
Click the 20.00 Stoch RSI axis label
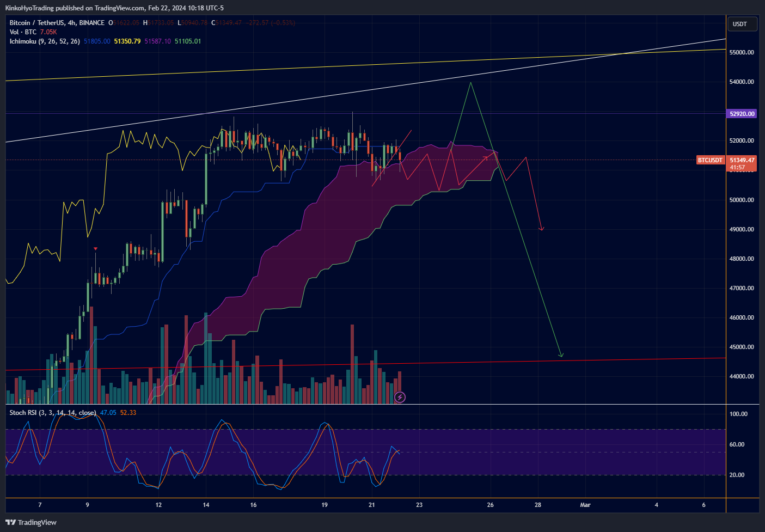[x=737, y=475]
